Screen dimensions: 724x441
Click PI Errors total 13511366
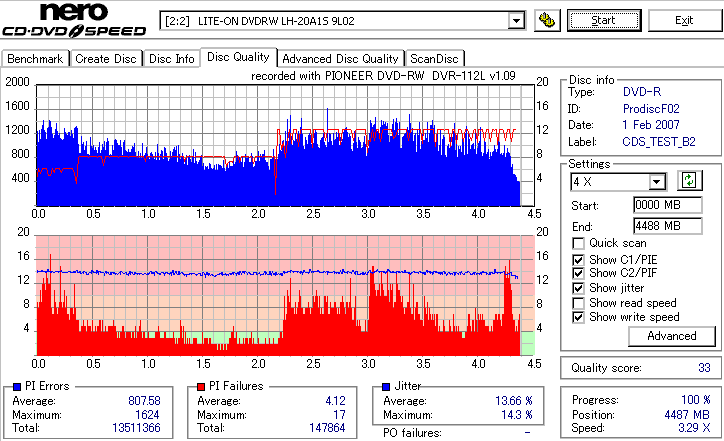[136, 428]
